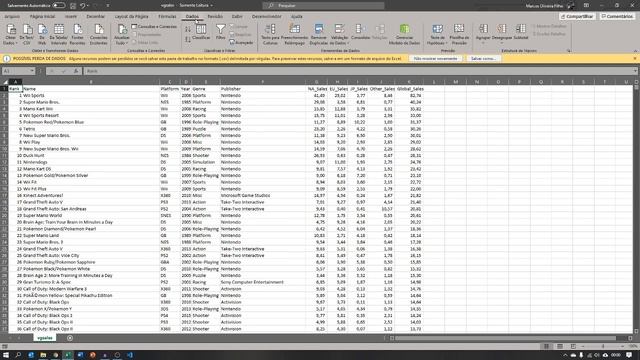Viewport: 640px width, 360px height.
Task: Click the Consolidar tool
Action: (x=360, y=32)
